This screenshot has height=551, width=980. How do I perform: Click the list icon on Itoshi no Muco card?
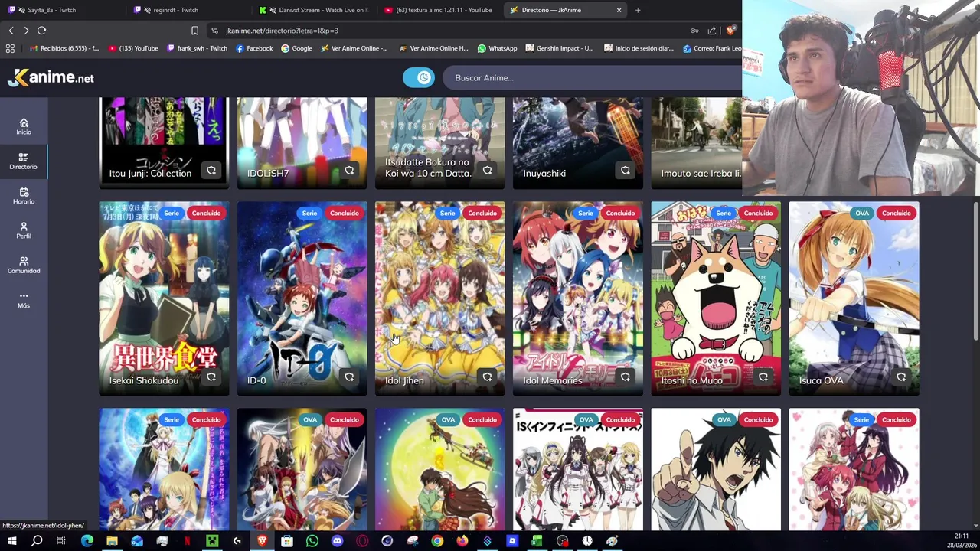tap(763, 377)
